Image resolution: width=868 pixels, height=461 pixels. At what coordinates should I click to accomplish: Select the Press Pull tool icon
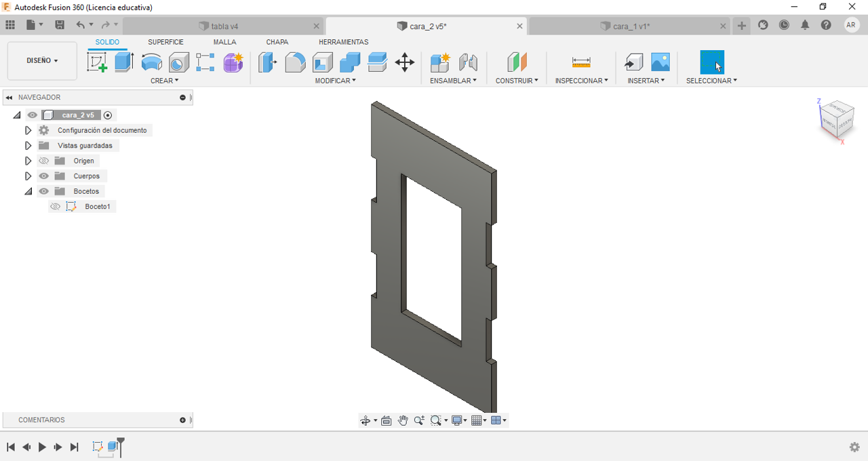[267, 62]
